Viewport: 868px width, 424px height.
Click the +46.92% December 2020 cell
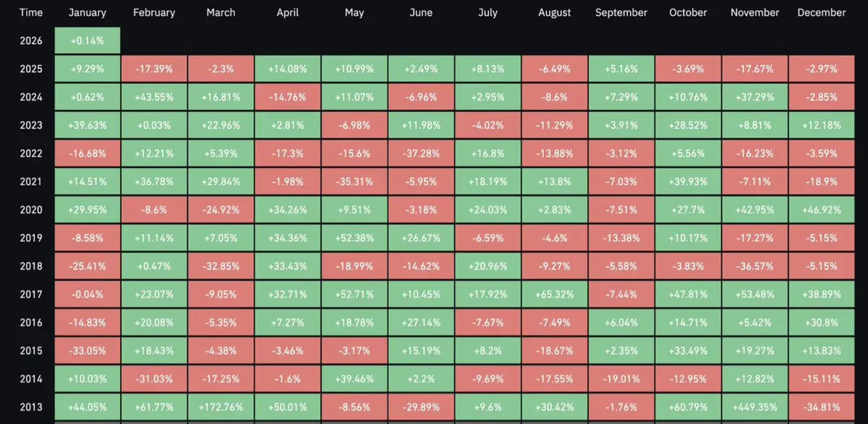click(x=822, y=210)
